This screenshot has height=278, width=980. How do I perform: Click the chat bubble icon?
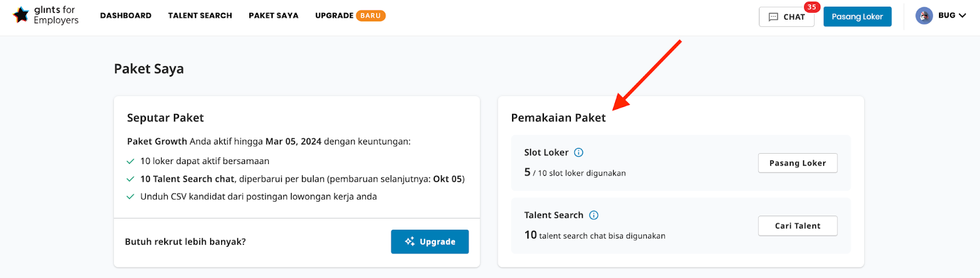[x=774, y=17]
